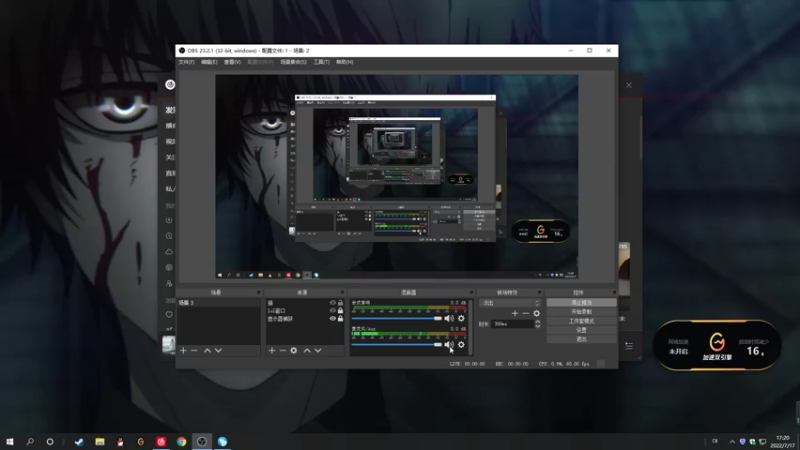
Task: Click the cloud icon in background window sidebar
Action: [x=169, y=252]
